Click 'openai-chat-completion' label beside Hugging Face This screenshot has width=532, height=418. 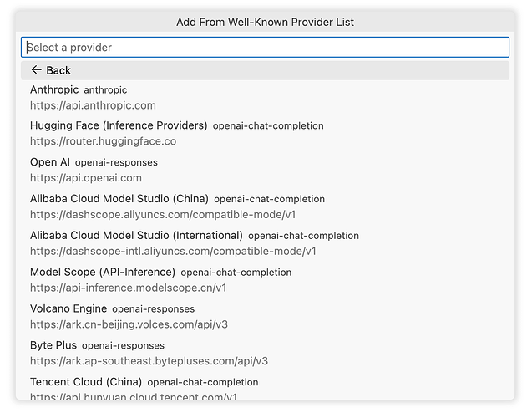pos(268,126)
